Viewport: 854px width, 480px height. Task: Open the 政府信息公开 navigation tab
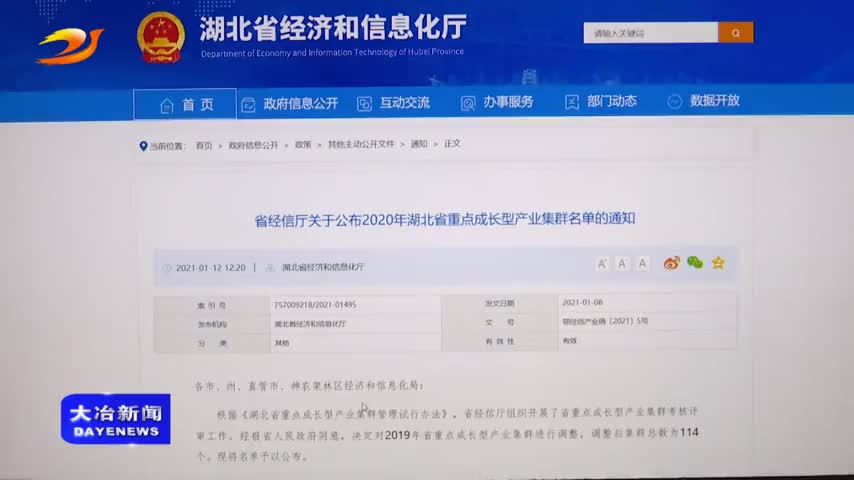(x=300, y=103)
